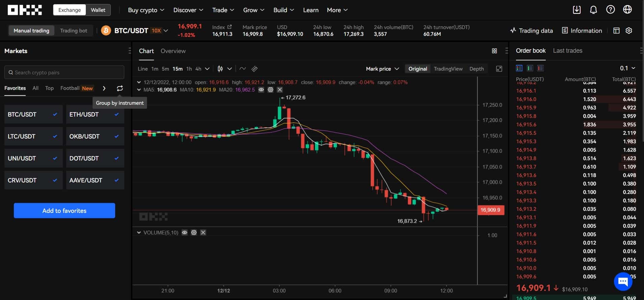Click the Markets panel drag handle

click(130, 51)
